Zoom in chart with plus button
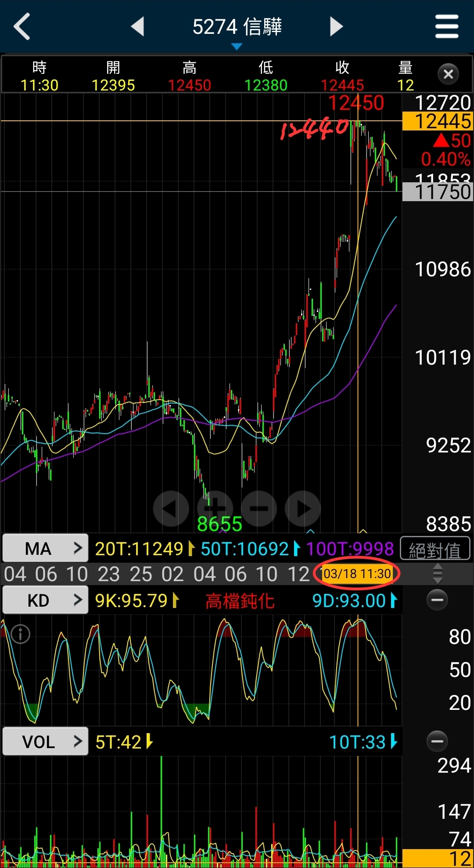This screenshot has height=868, width=474. (215, 509)
